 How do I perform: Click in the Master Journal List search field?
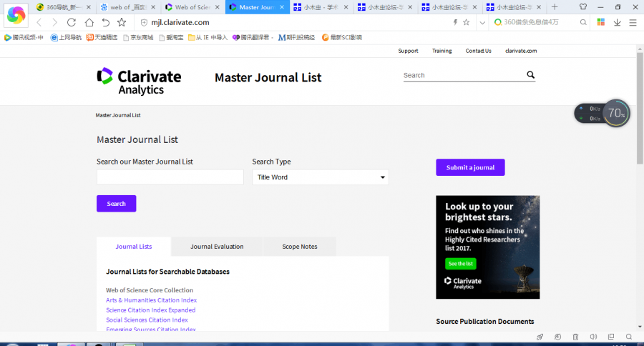(x=170, y=177)
